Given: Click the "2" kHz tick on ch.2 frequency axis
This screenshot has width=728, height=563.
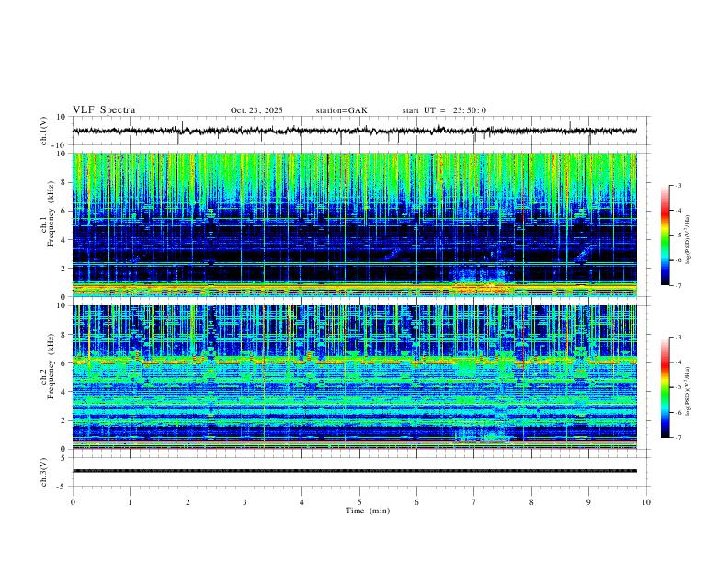Looking at the screenshot, I should coord(64,420).
